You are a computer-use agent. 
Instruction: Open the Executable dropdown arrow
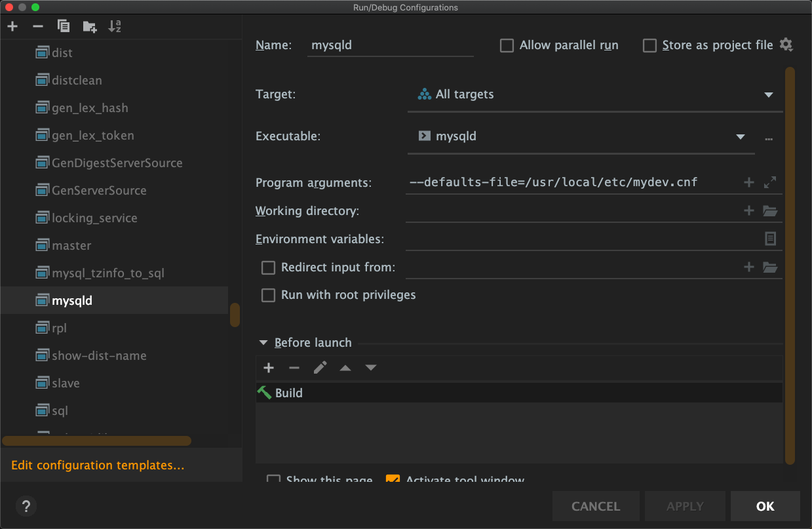click(x=741, y=137)
